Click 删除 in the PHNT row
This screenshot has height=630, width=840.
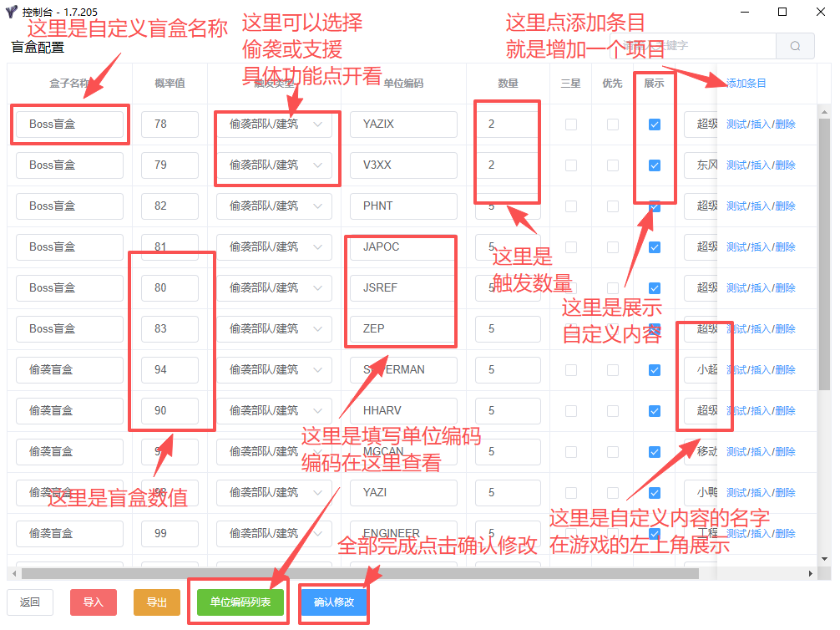click(x=786, y=206)
